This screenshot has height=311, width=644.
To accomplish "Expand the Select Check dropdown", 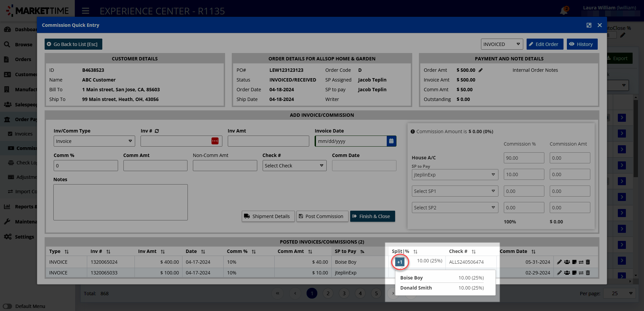I will (x=294, y=166).
